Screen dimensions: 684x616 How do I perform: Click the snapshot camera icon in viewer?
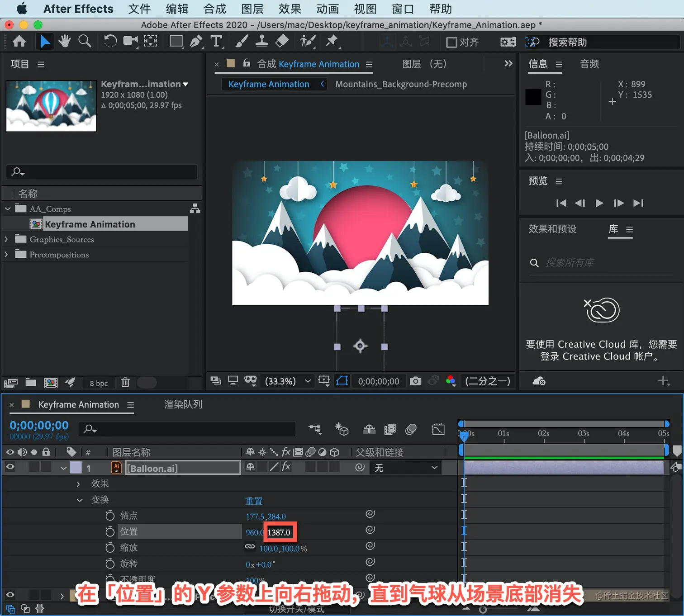(x=415, y=381)
